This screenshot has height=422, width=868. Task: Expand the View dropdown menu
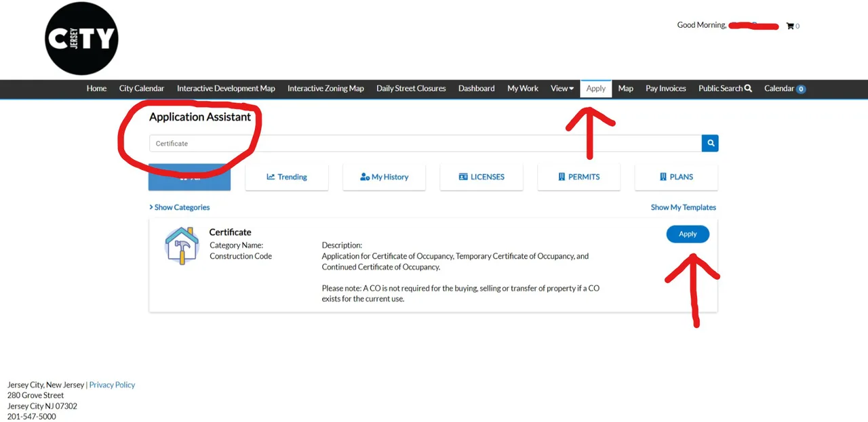click(x=562, y=88)
